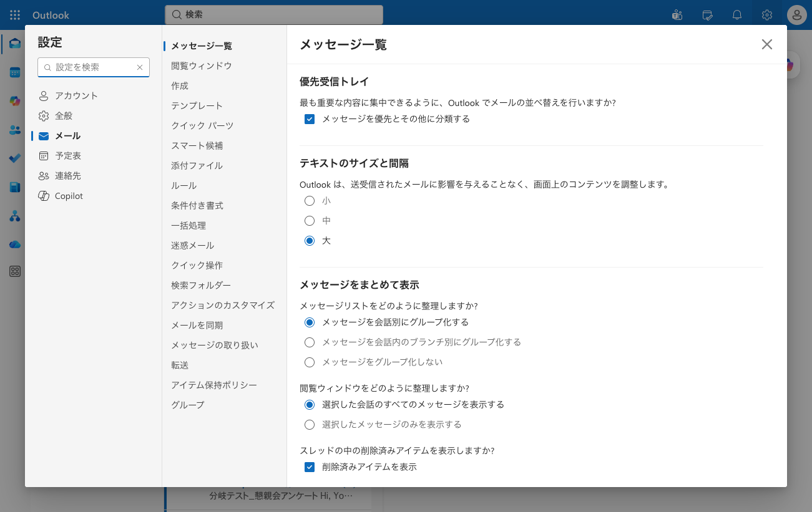The image size is (812, 512).
Task: Open Teams chat icon in header
Action: (x=677, y=15)
